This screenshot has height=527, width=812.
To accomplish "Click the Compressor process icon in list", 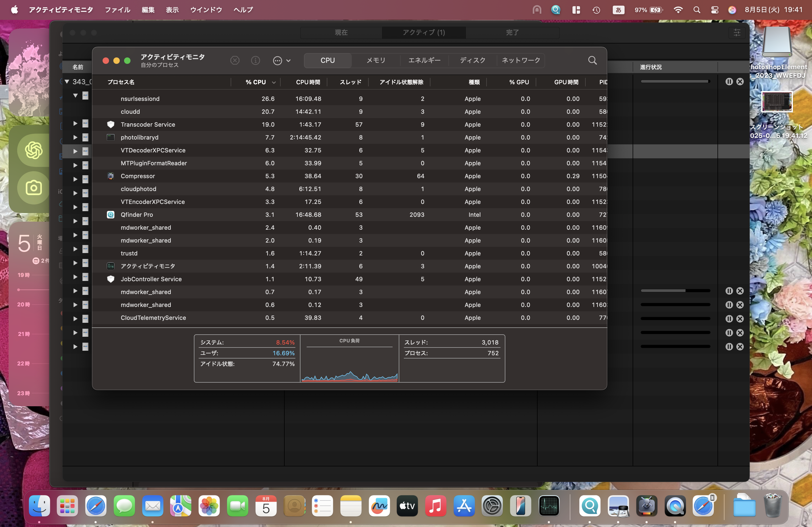I will pyautogui.click(x=111, y=176).
